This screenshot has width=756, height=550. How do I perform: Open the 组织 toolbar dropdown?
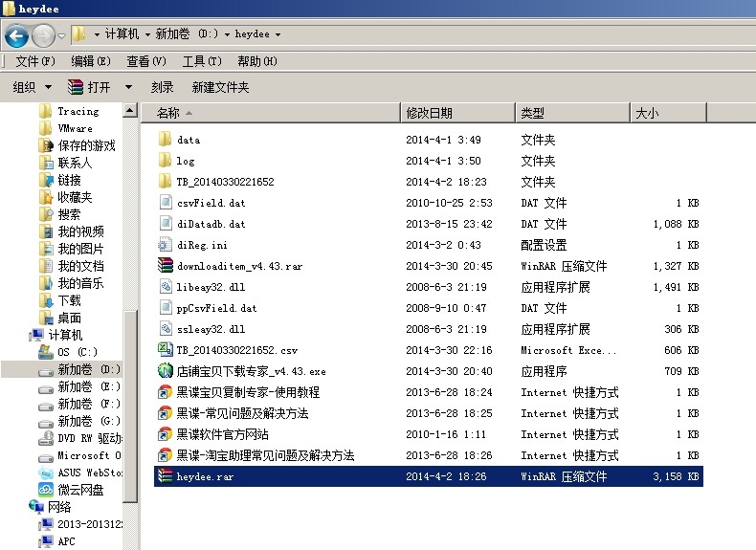pyautogui.click(x=32, y=87)
